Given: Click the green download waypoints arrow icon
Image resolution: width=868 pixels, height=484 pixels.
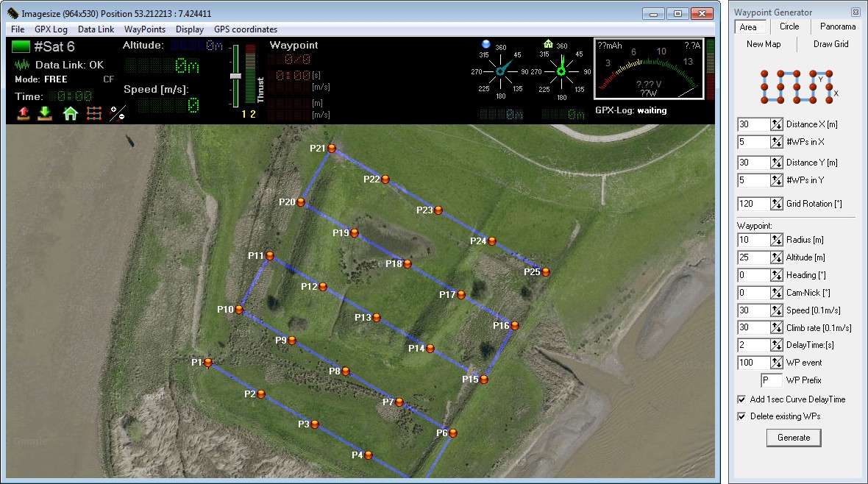Looking at the screenshot, I should pyautogui.click(x=45, y=113).
